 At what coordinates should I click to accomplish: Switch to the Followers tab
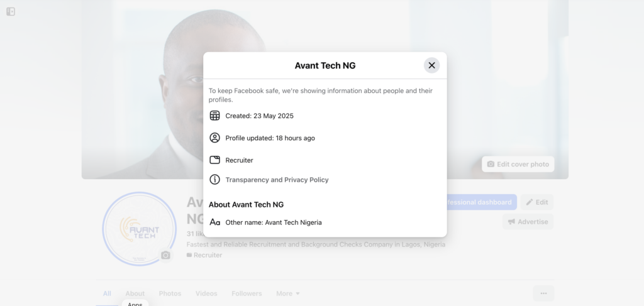(x=247, y=293)
